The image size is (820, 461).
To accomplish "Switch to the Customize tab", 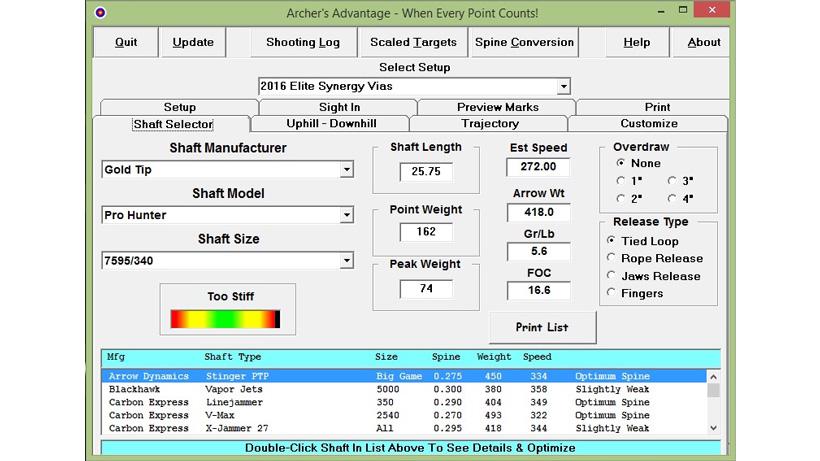I will [x=648, y=124].
